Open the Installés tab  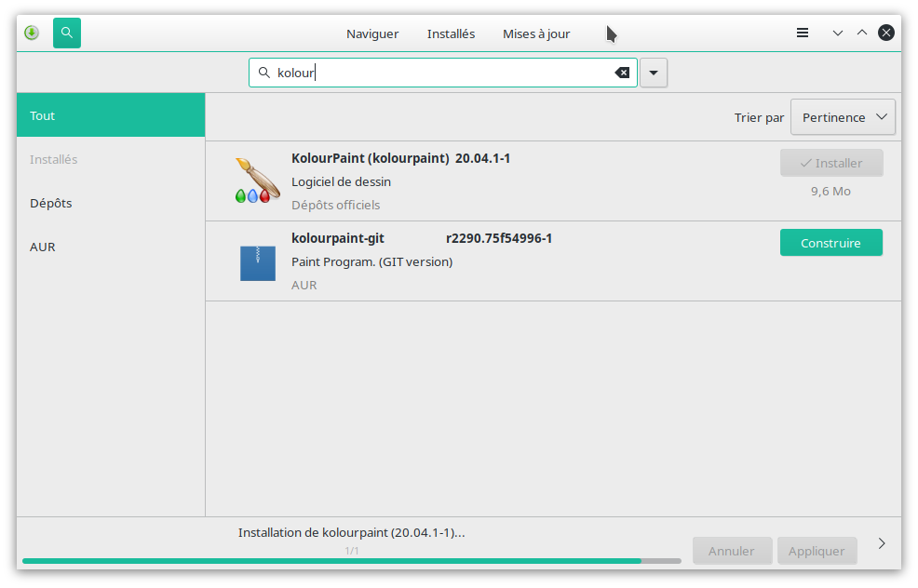click(451, 33)
